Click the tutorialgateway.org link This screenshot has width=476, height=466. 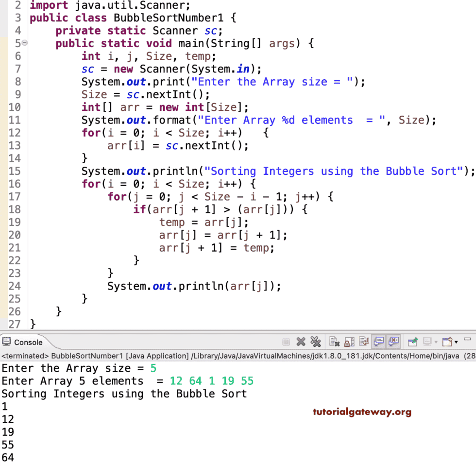point(362,412)
